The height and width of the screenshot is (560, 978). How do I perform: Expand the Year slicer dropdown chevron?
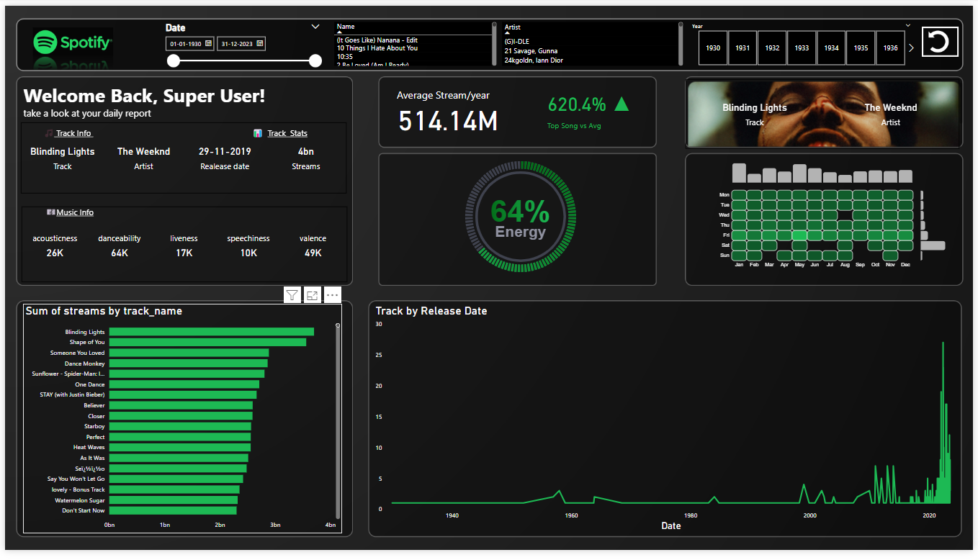click(908, 25)
